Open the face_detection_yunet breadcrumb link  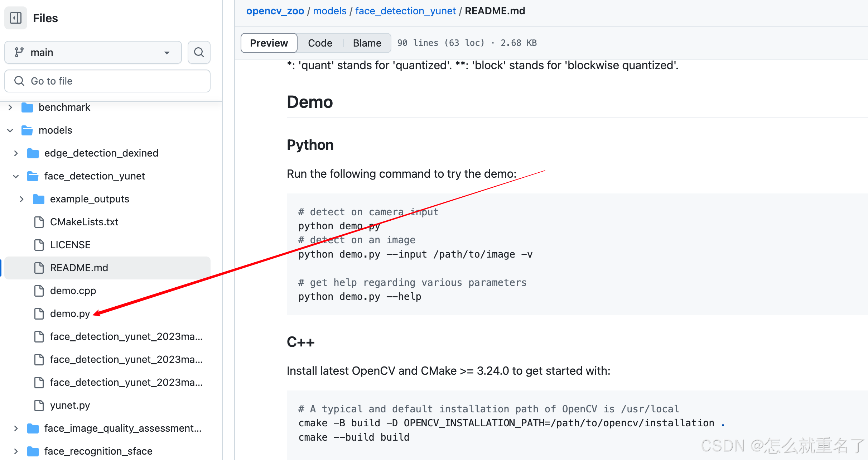(x=405, y=11)
